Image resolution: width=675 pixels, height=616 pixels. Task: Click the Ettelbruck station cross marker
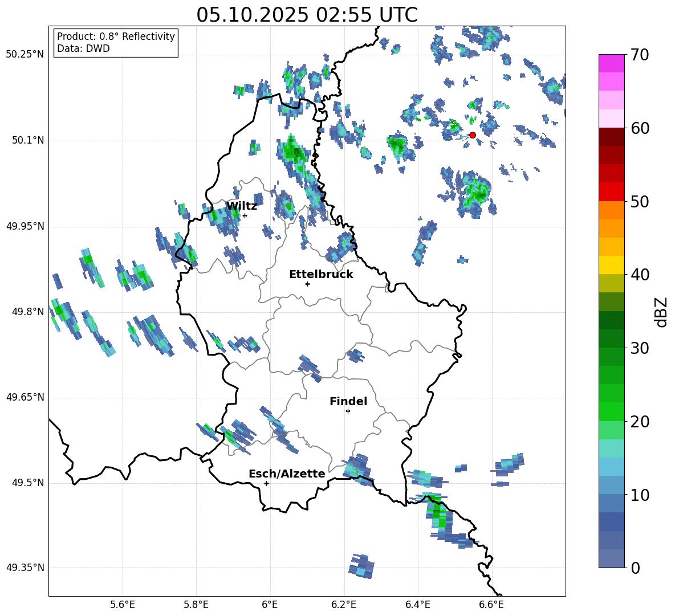[x=307, y=284]
